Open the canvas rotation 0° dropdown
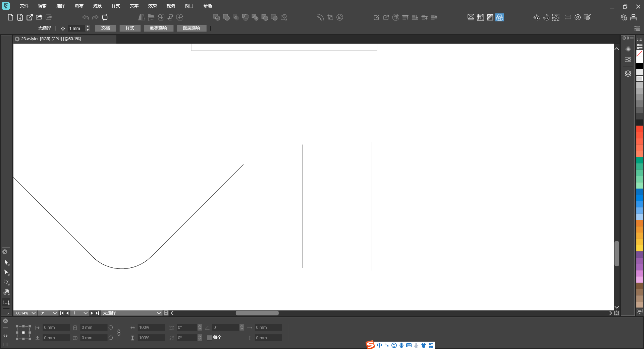 pyautogui.click(x=55, y=313)
